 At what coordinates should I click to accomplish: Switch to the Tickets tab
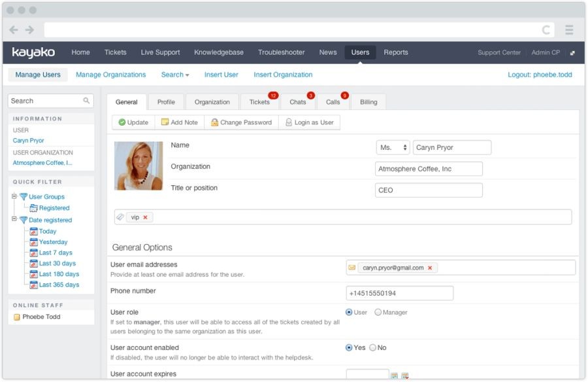259,102
